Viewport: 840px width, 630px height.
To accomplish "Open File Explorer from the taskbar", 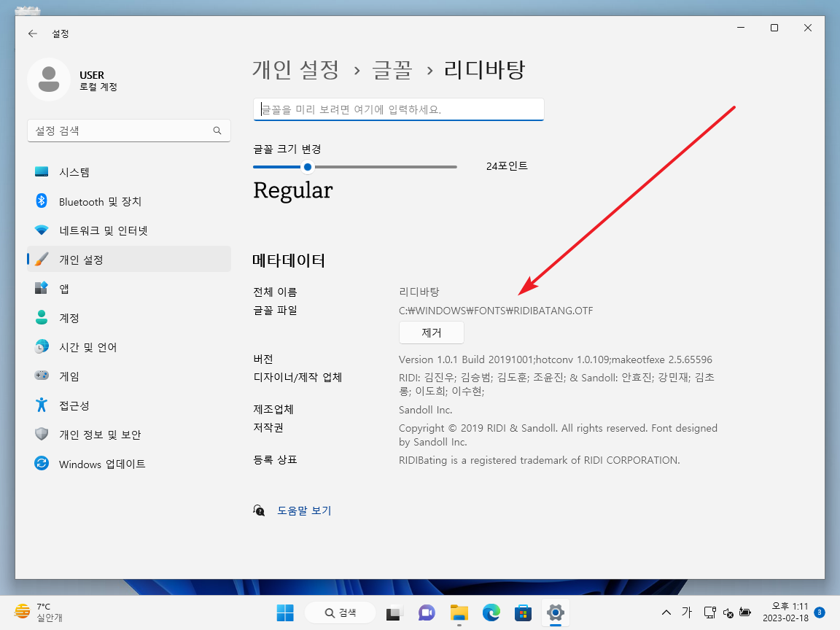I will pyautogui.click(x=459, y=612).
